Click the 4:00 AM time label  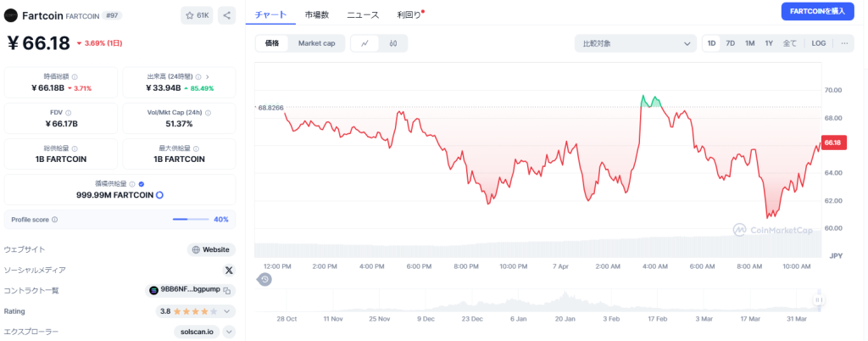coord(655,266)
